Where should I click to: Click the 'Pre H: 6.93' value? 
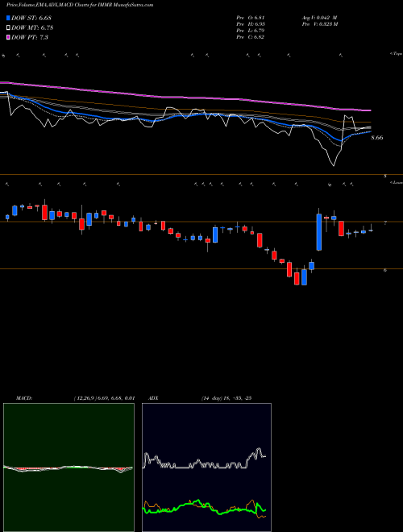click(251, 24)
